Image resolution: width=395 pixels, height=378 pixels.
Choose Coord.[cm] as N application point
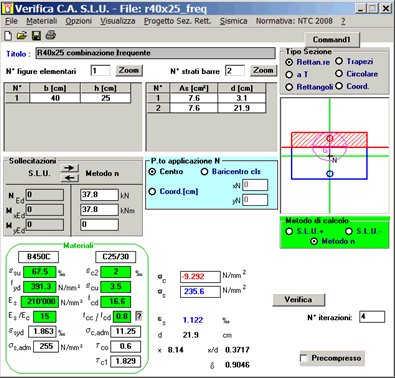pyautogui.click(x=152, y=192)
